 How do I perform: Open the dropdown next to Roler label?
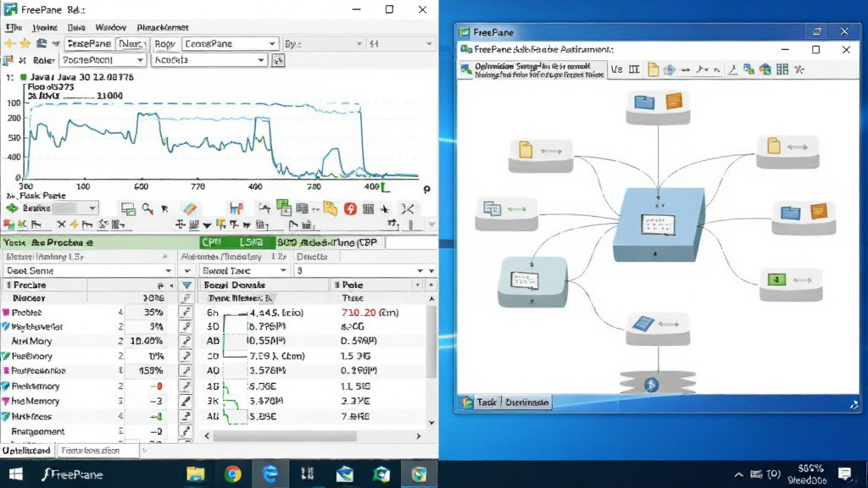pyautogui.click(x=103, y=60)
